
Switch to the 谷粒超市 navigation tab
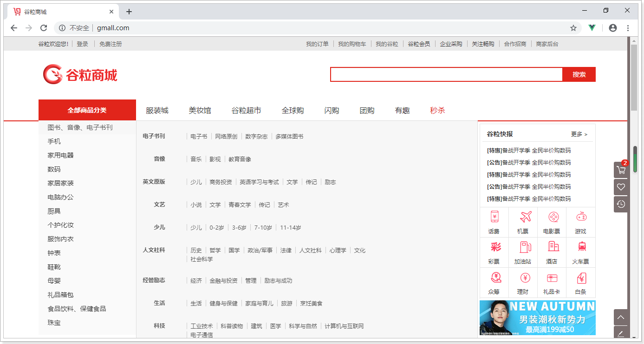click(246, 110)
